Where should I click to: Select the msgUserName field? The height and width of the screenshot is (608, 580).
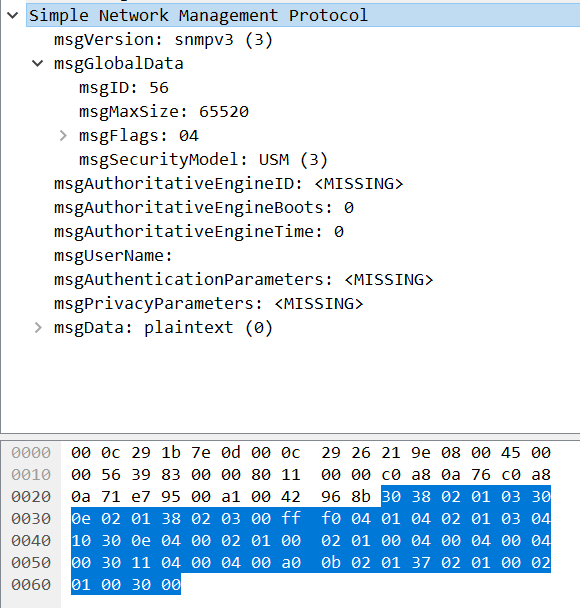[113, 256]
